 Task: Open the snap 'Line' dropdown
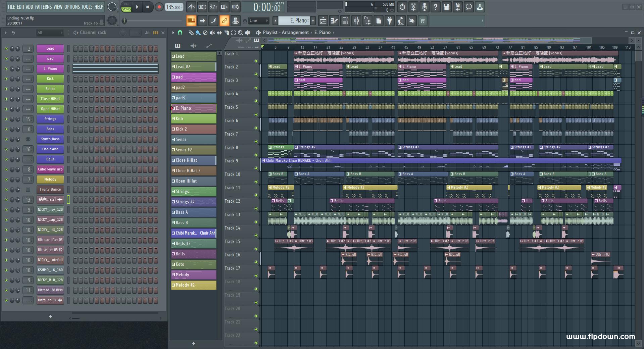[259, 21]
